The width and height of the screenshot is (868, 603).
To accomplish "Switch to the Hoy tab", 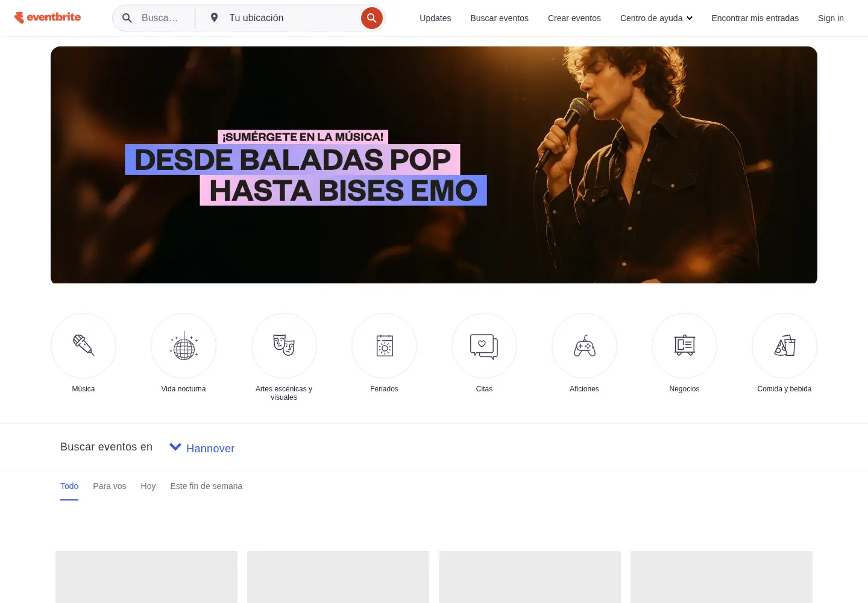I will tap(148, 486).
